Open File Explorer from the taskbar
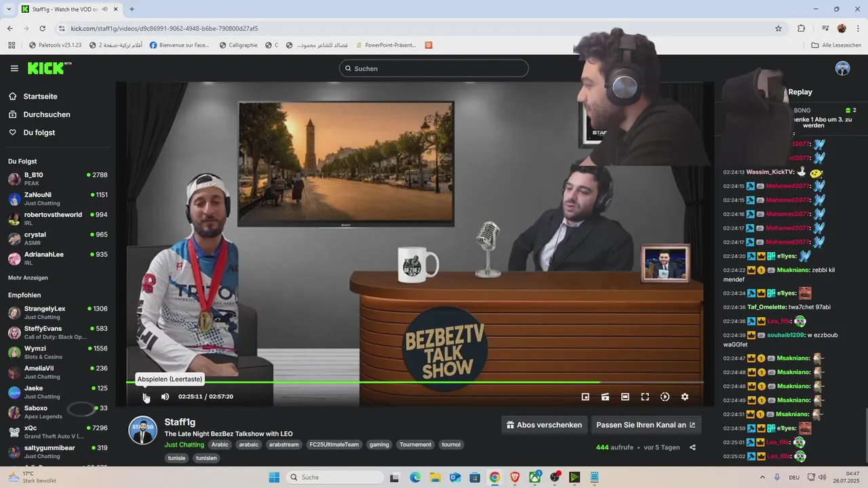 [435, 477]
